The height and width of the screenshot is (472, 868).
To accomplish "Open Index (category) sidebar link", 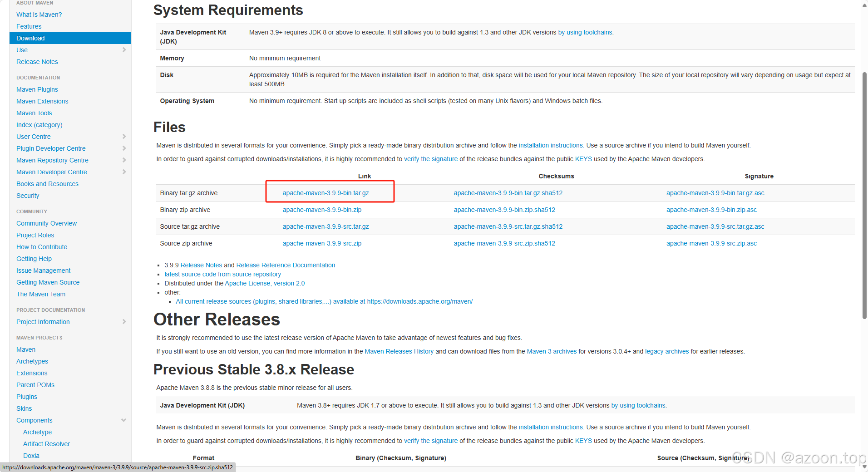I will click(x=39, y=125).
